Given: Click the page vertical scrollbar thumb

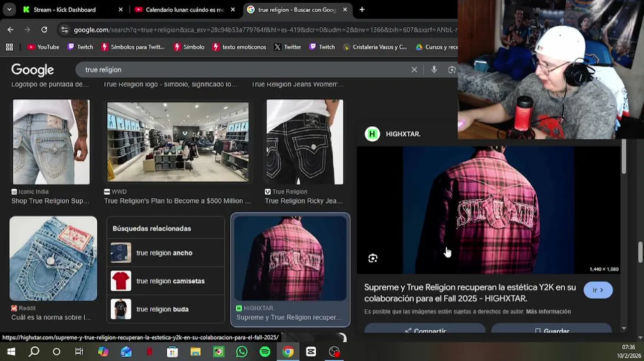Looking at the screenshot, I should pyautogui.click(x=640, y=251).
